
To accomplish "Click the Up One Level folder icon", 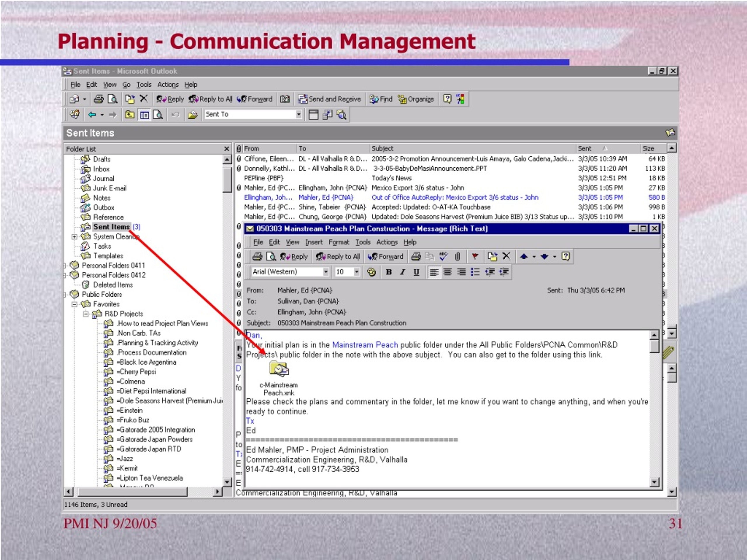I will [x=130, y=115].
